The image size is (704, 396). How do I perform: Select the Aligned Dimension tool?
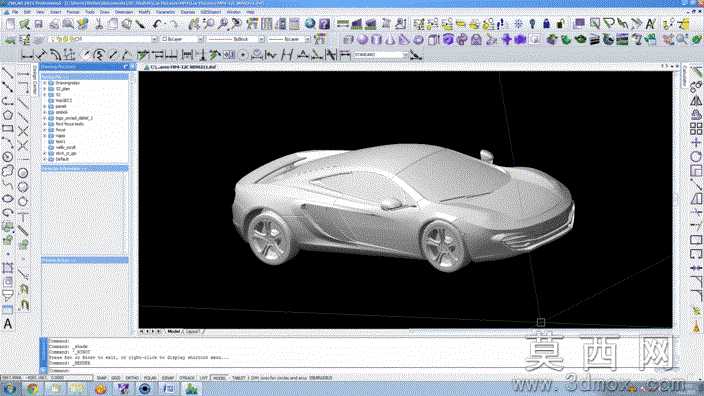(x=42, y=55)
